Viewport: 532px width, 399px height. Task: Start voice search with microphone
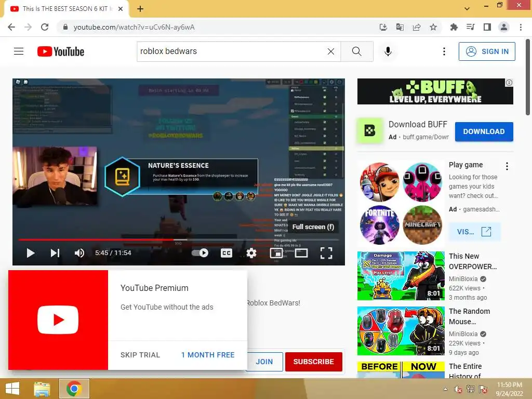[388, 51]
